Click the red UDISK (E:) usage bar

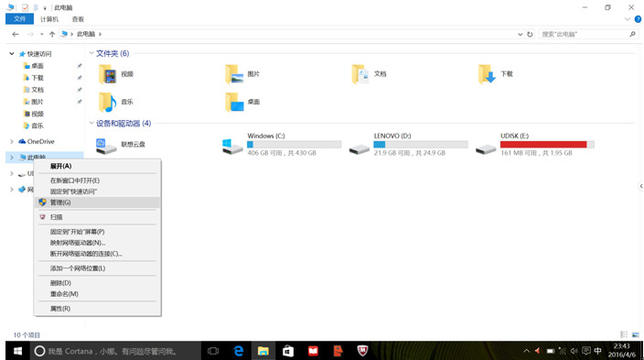point(547,145)
